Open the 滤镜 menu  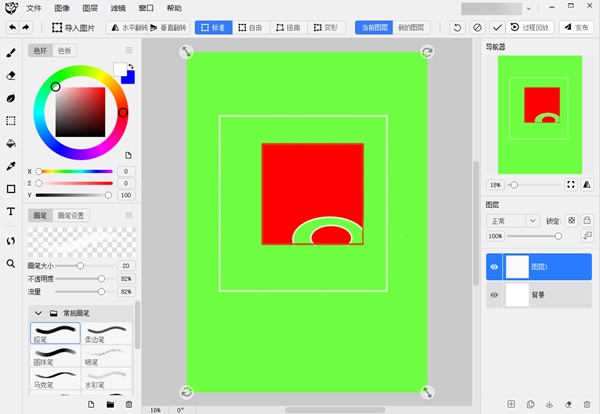pyautogui.click(x=118, y=7)
